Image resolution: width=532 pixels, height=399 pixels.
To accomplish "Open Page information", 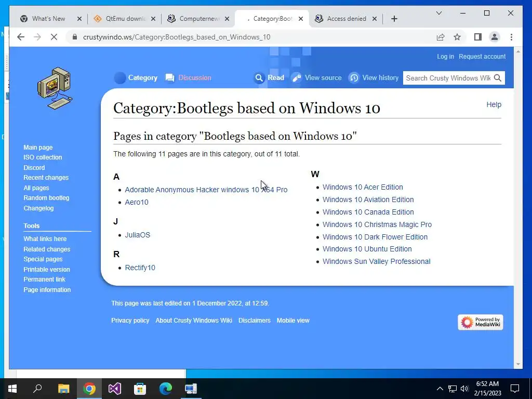I will point(47,290).
